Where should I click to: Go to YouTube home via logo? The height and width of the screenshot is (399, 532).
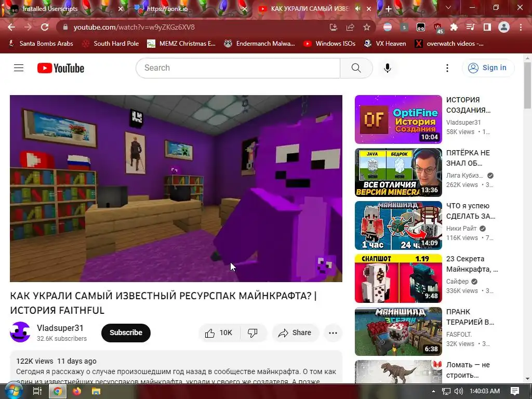pos(61,68)
